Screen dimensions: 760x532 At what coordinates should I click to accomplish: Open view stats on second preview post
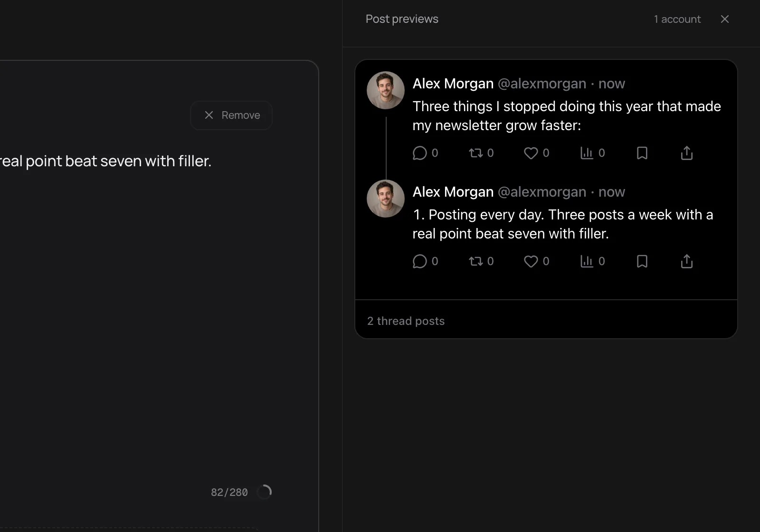click(x=587, y=261)
